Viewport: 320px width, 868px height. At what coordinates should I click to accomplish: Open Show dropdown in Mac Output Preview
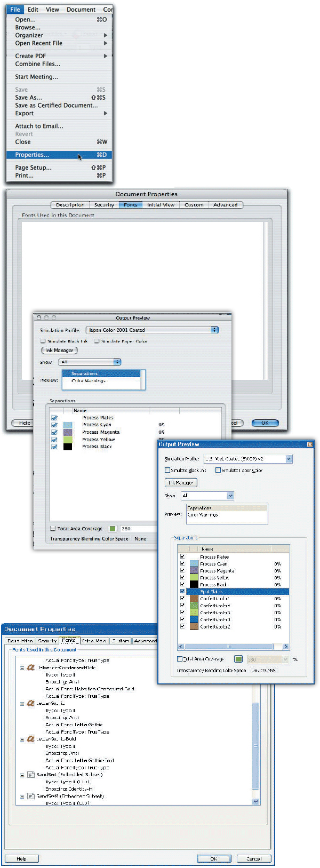coord(90,362)
